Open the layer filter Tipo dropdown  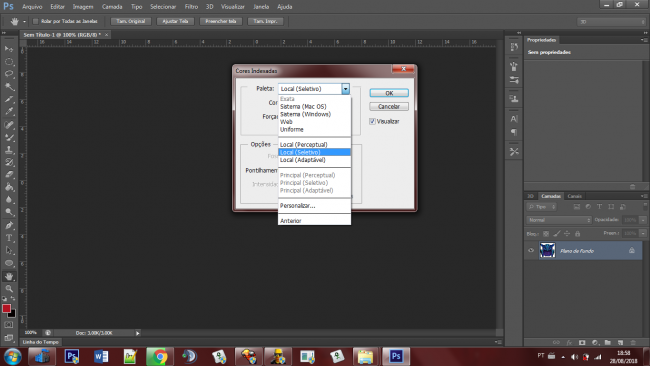point(541,206)
